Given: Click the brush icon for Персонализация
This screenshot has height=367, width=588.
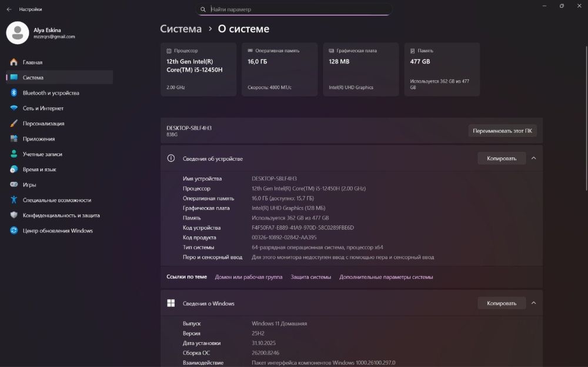Looking at the screenshot, I should pos(14,124).
